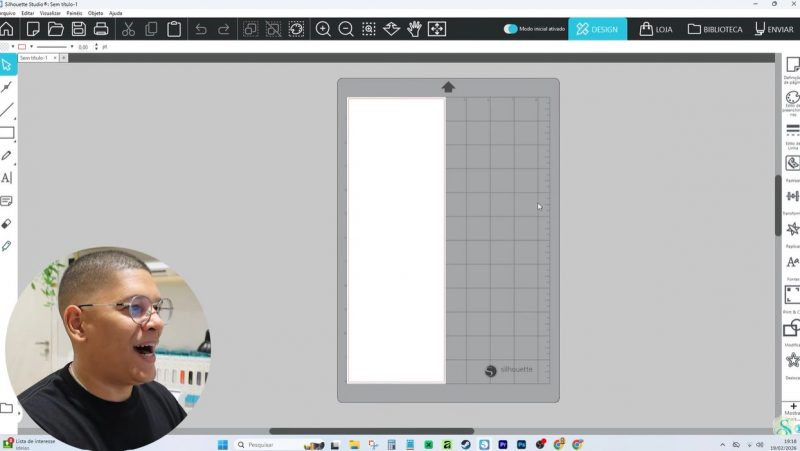The width and height of the screenshot is (800, 451).
Task: Open the Painéis menu
Action: tap(74, 13)
